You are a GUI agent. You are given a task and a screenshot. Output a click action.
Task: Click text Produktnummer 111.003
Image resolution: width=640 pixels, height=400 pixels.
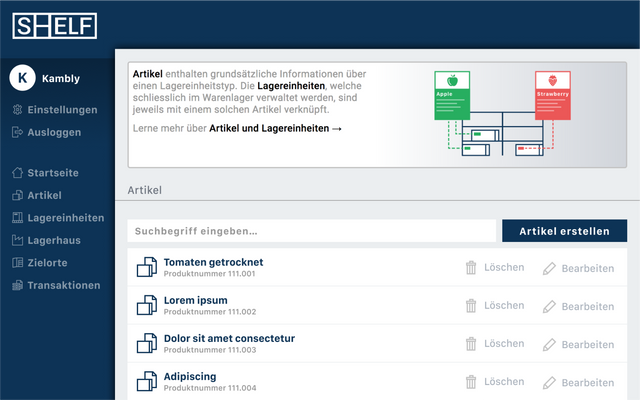coord(210,350)
